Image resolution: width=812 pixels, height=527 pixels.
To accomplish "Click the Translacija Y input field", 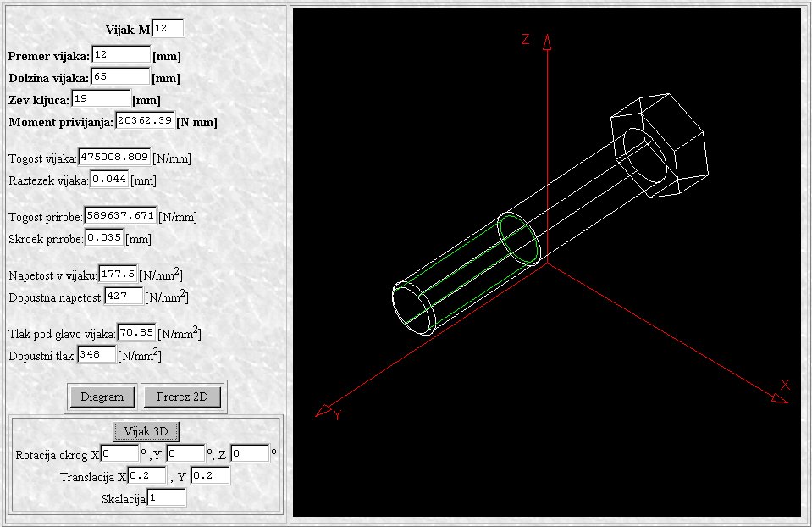I will (x=210, y=475).
